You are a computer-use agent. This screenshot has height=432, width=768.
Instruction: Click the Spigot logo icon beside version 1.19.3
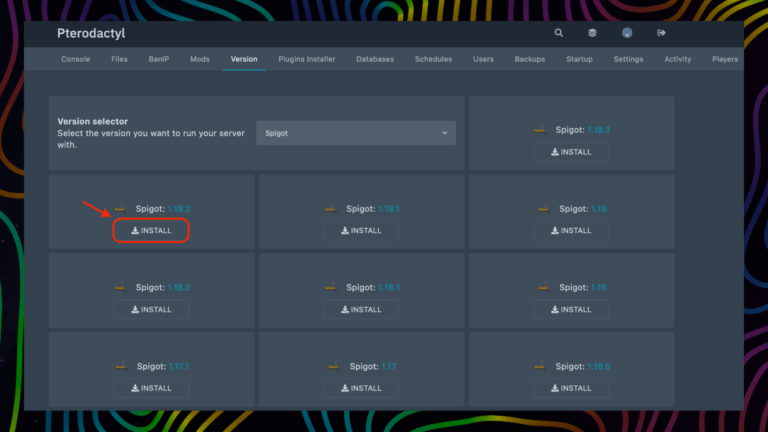tap(539, 130)
